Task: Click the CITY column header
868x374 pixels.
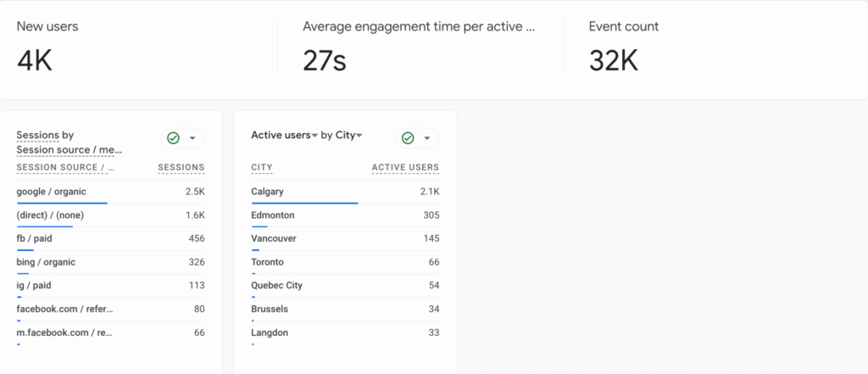Action: [x=262, y=167]
